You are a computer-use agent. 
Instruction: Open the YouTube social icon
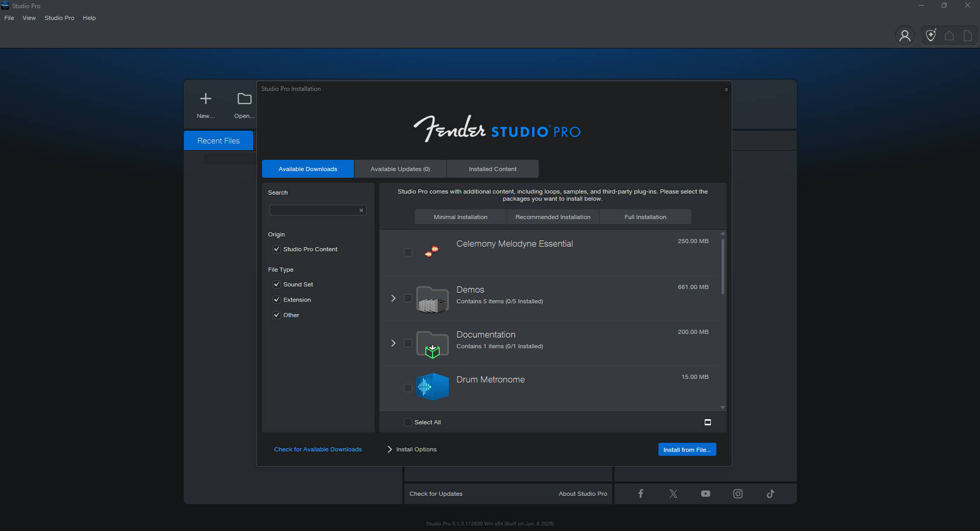click(x=705, y=494)
